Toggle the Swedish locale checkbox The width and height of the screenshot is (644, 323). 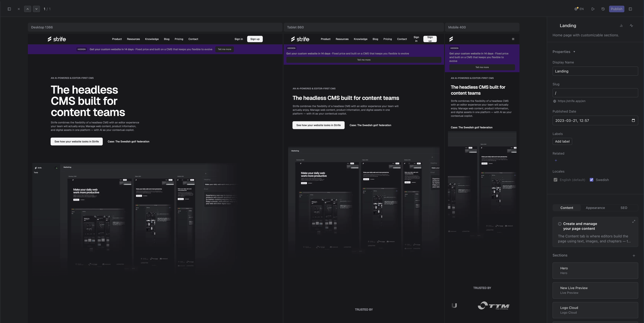click(x=592, y=180)
